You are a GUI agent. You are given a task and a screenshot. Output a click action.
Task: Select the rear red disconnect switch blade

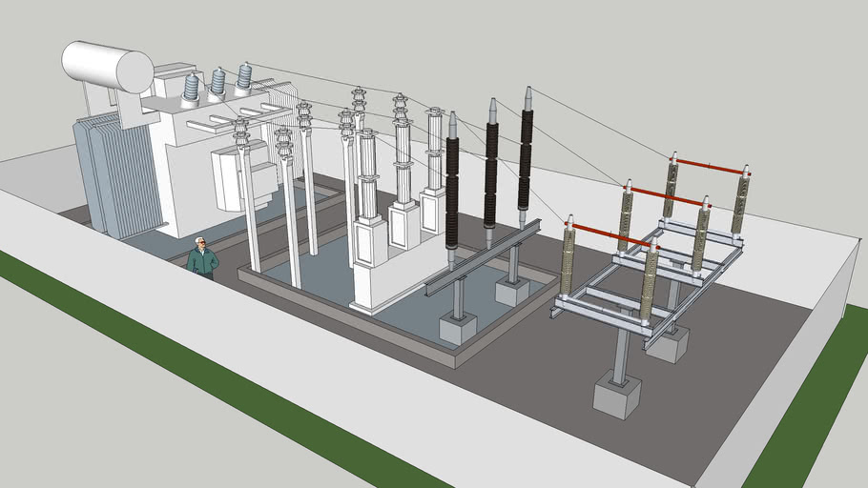(710, 167)
